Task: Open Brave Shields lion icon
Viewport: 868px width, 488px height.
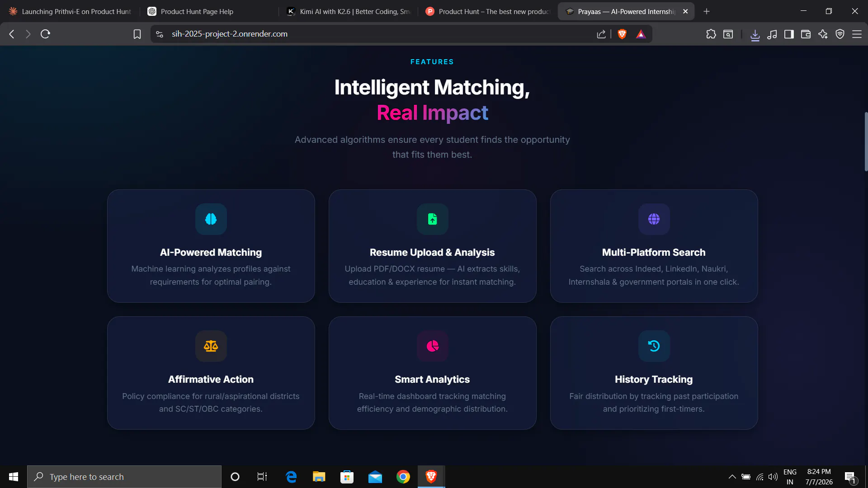Action: click(622, 34)
